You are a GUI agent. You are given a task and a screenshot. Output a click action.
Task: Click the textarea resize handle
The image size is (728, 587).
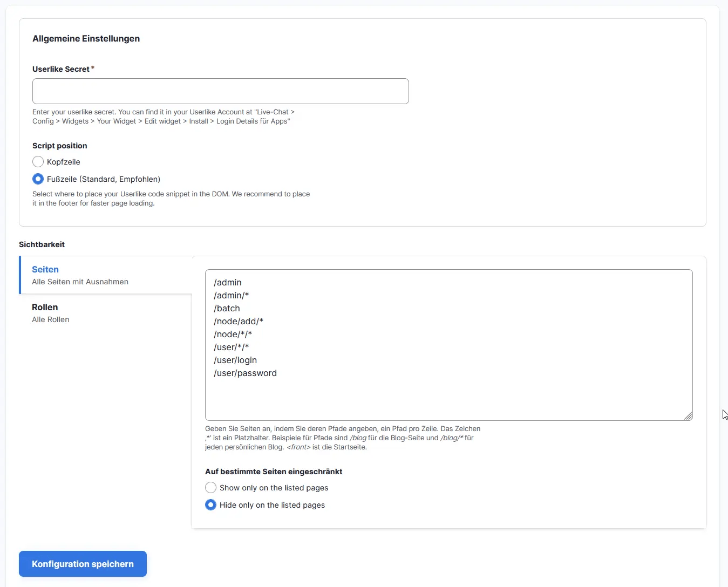click(689, 417)
